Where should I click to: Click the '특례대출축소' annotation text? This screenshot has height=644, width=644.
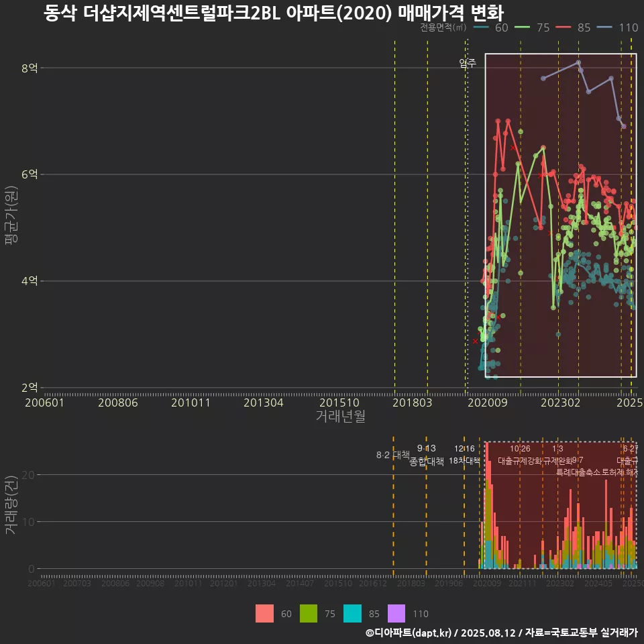click(x=578, y=472)
